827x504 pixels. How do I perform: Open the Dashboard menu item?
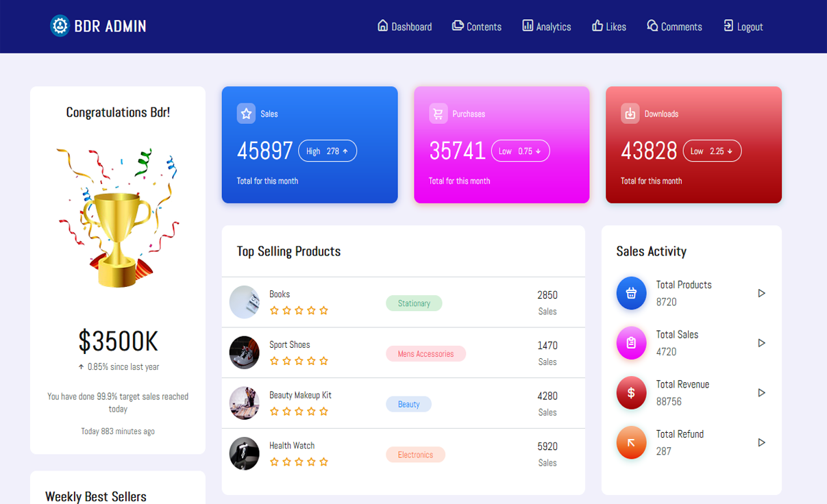[x=405, y=26]
